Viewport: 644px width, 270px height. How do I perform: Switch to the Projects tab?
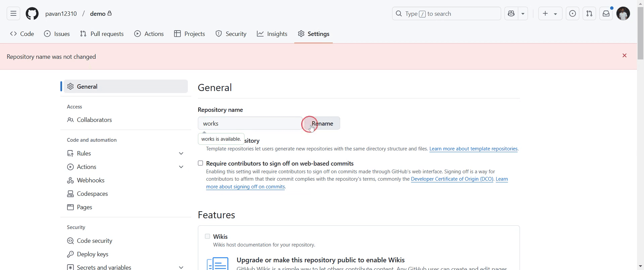(x=190, y=34)
